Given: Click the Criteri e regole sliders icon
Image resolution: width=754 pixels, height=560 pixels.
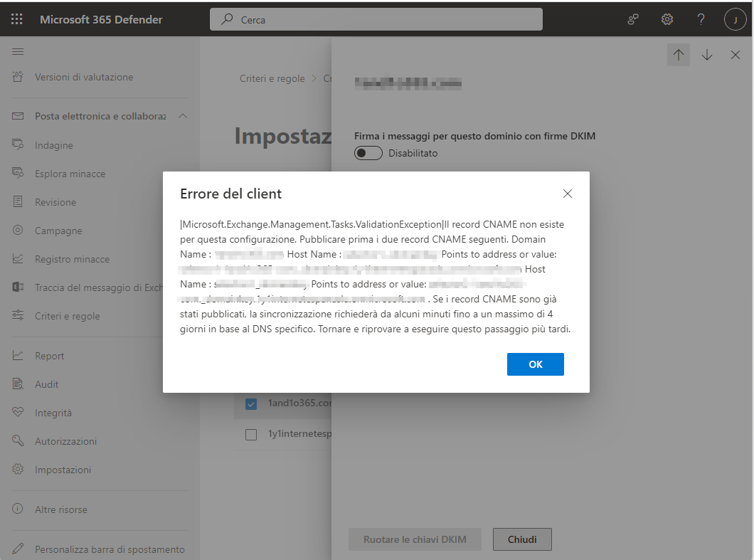Looking at the screenshot, I should pyautogui.click(x=18, y=316).
